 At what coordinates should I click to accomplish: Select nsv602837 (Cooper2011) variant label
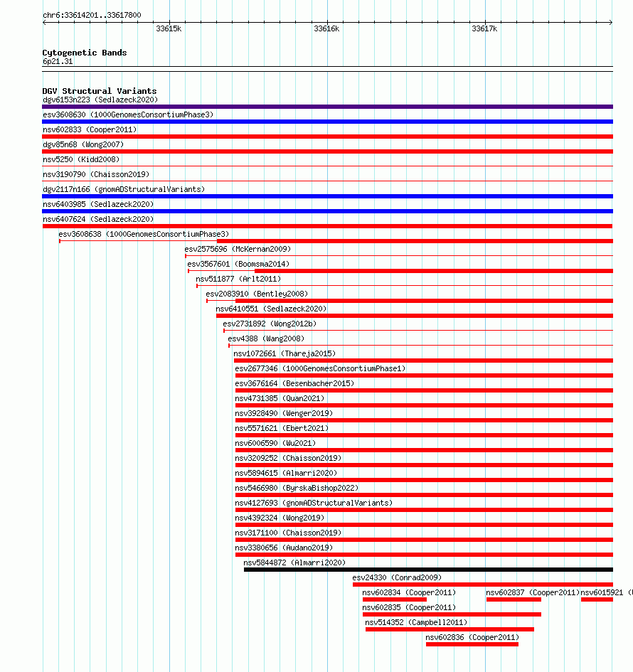(x=533, y=593)
